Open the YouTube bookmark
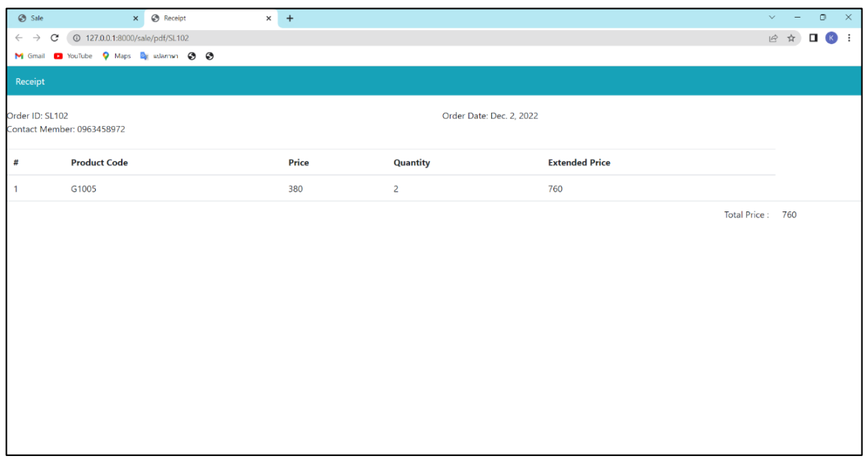The width and height of the screenshot is (868, 459). tap(72, 56)
